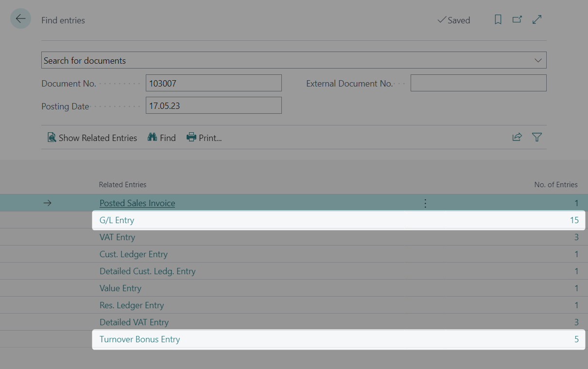The image size is (588, 369).
Task: Open the Search for documents dropdown
Action: click(294, 60)
